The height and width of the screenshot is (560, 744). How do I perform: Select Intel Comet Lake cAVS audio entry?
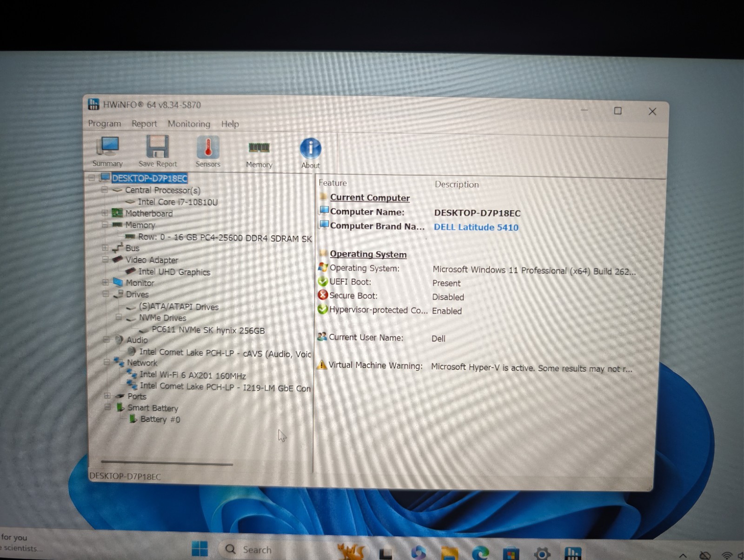(226, 353)
